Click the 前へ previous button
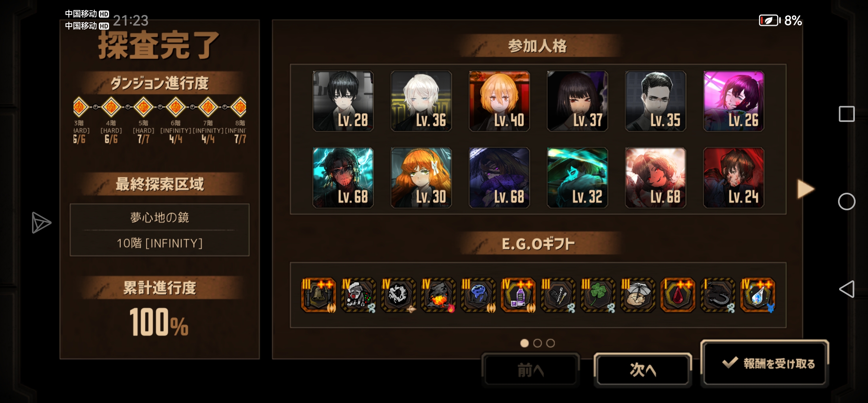 (531, 369)
